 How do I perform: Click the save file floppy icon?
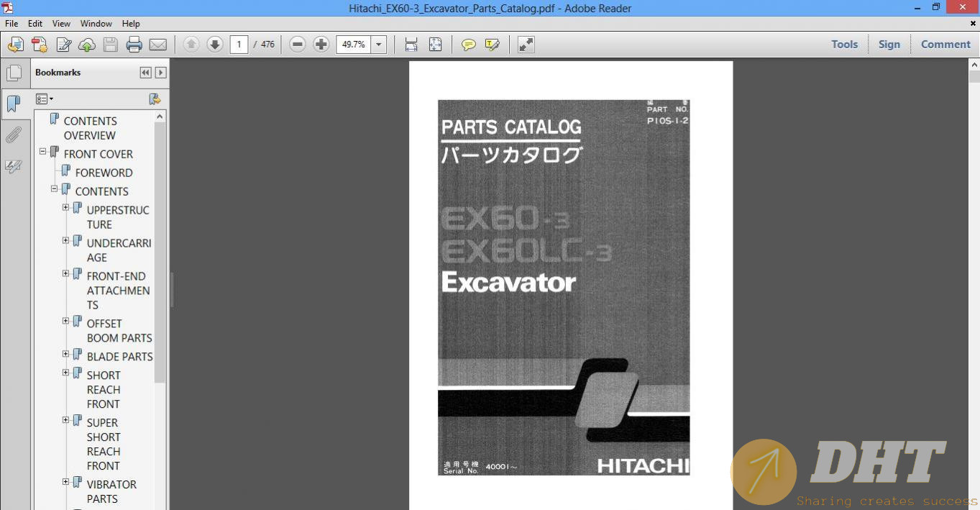[110, 45]
